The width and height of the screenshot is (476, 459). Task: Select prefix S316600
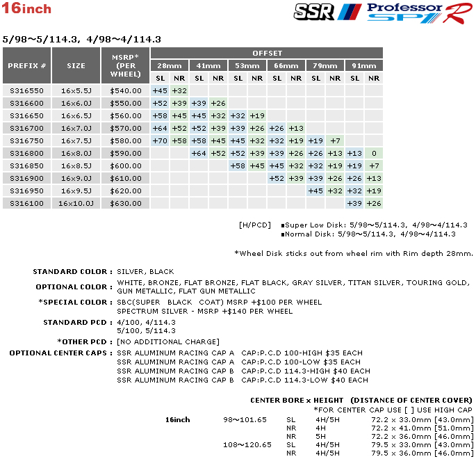coord(26,103)
